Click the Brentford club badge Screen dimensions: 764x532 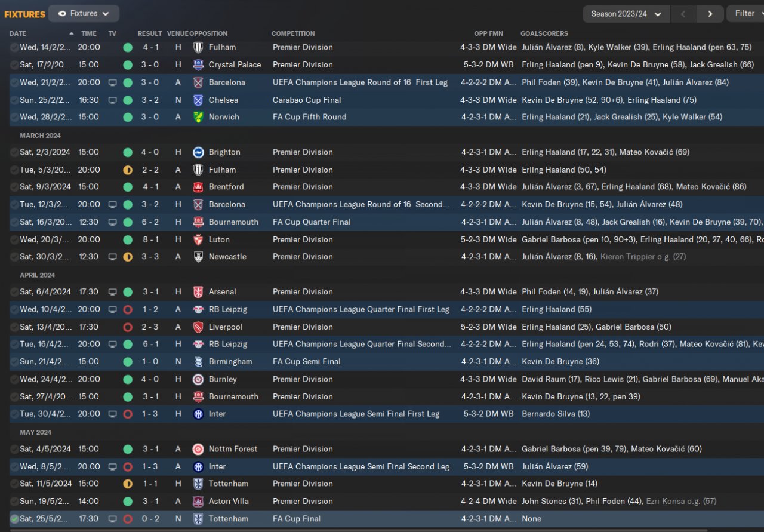[x=198, y=187]
